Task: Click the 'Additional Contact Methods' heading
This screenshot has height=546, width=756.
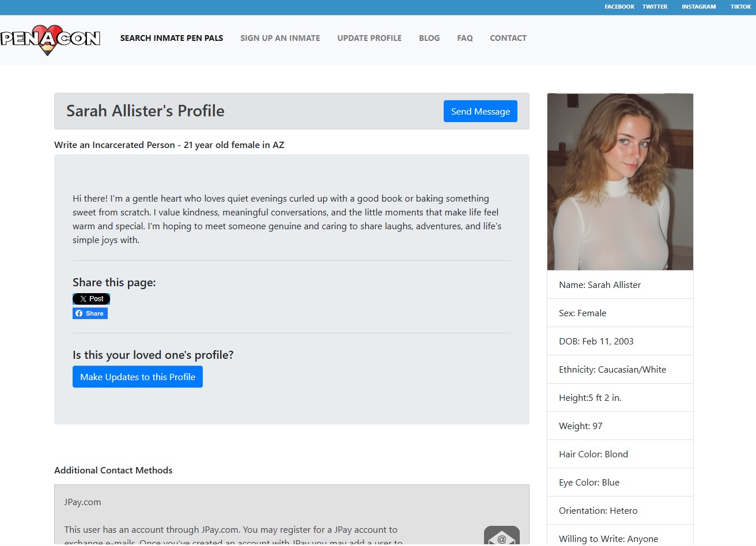Action: (114, 470)
